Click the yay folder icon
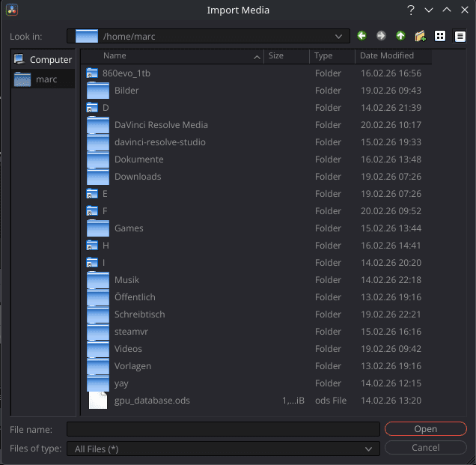 98,383
